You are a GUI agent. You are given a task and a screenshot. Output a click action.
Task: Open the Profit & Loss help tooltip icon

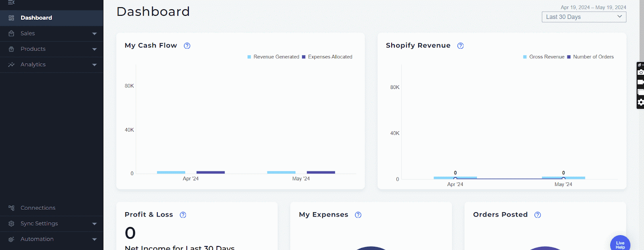tap(183, 215)
